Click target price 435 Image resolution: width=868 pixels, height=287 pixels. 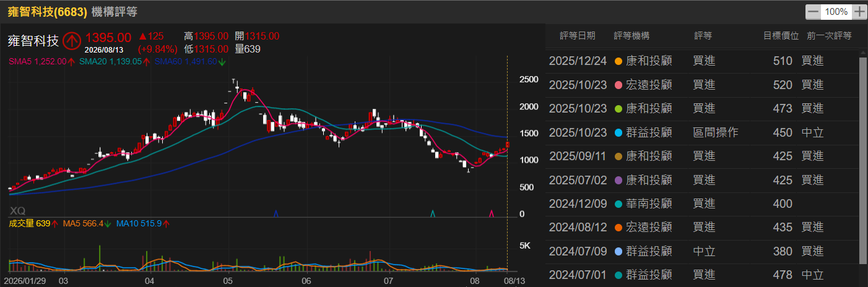[783, 228]
